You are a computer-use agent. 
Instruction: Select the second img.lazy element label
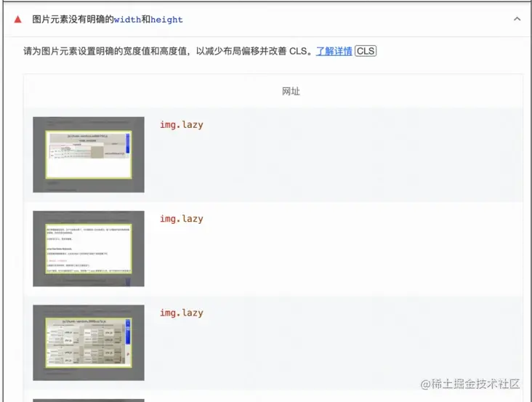(182, 219)
